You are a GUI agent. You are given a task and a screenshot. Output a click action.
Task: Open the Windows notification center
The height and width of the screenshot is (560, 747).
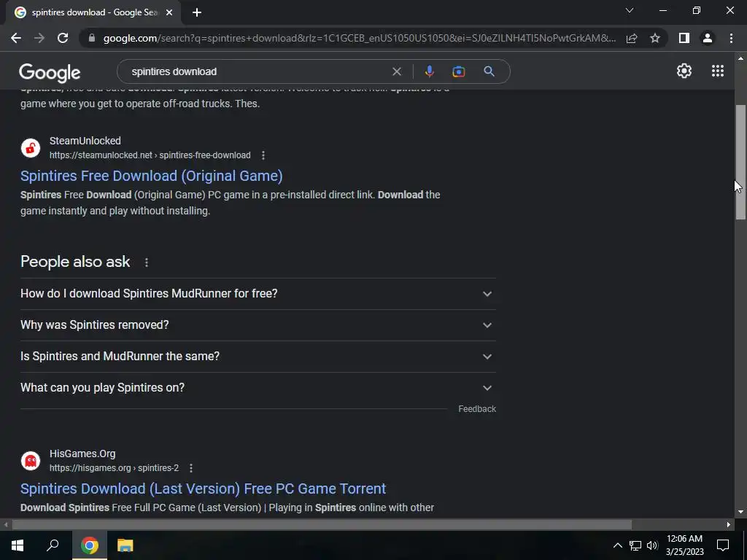pos(723,545)
